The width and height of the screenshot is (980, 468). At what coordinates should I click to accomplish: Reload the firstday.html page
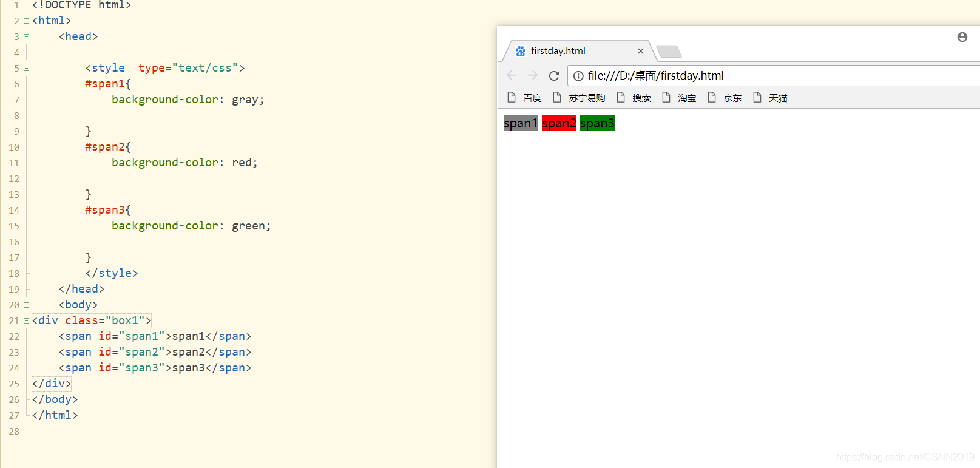554,75
